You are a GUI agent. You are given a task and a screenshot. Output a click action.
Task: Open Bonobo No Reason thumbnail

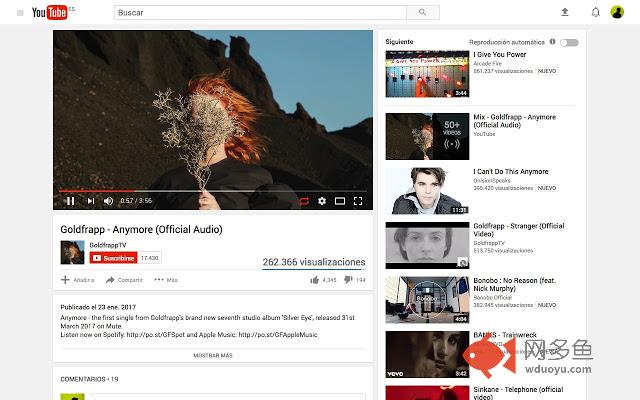point(427,300)
